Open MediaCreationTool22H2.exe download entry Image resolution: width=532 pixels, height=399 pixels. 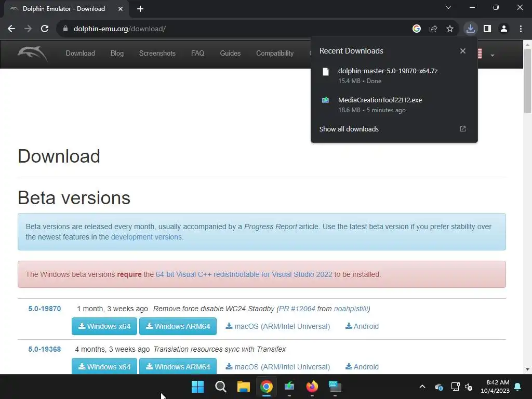click(394, 105)
